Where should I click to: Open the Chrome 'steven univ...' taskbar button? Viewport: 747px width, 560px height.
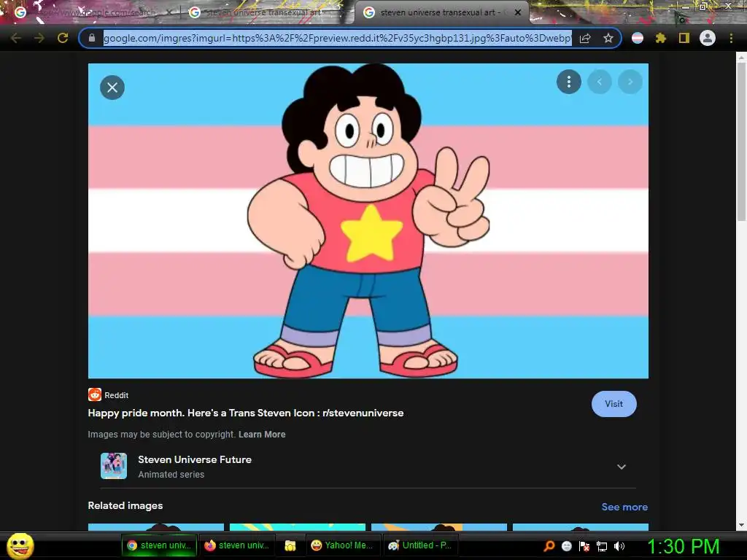(x=160, y=545)
